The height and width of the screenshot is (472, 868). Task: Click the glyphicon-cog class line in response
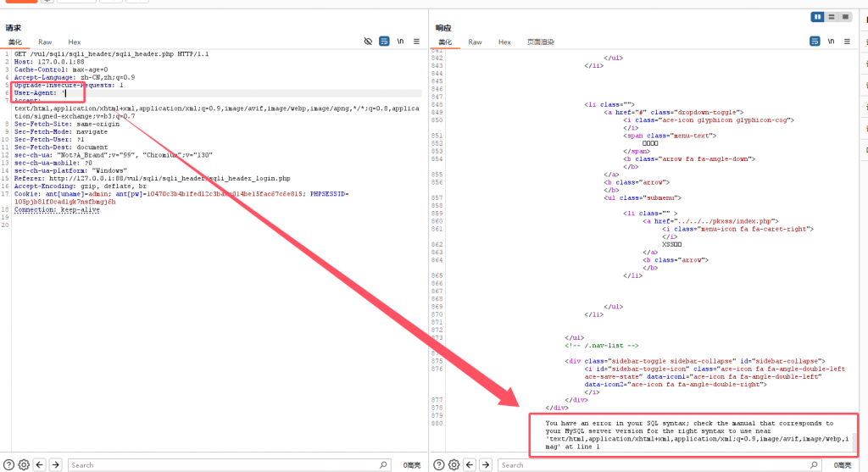click(x=709, y=119)
